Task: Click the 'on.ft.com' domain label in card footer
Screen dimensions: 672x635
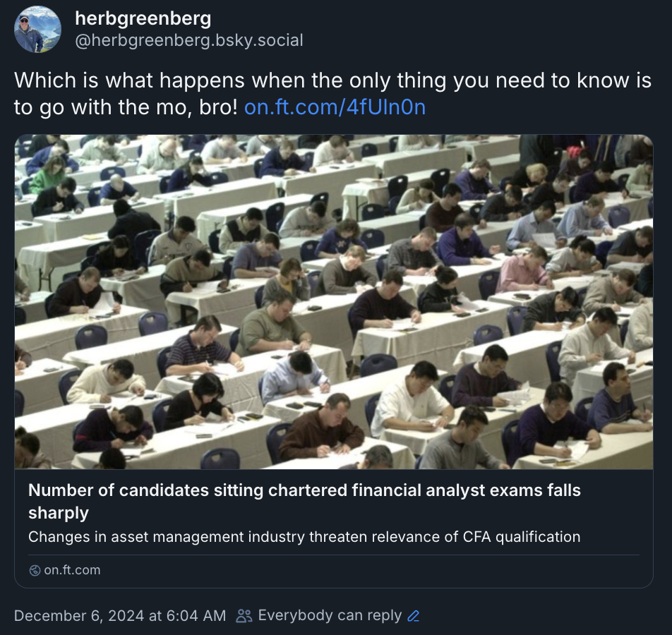Action: [72, 570]
